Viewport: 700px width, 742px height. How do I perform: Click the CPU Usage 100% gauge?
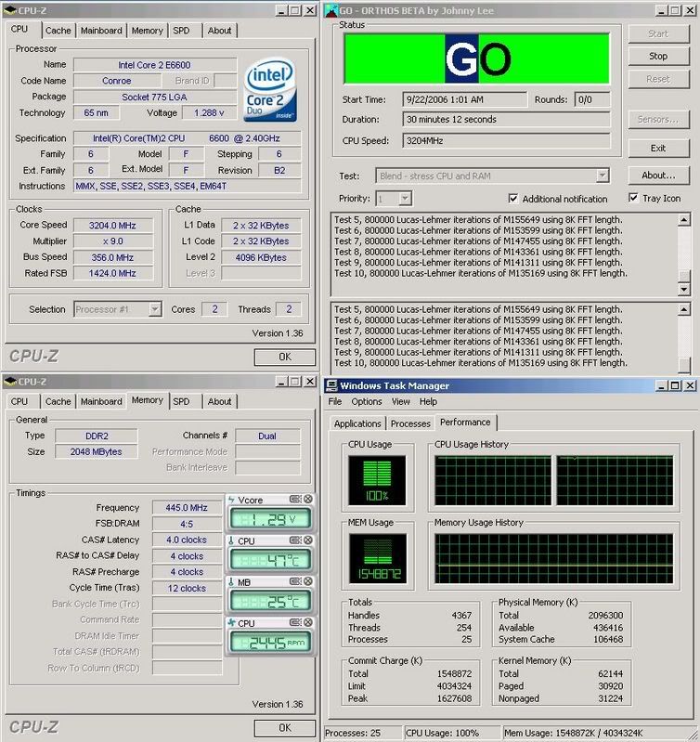tap(377, 480)
